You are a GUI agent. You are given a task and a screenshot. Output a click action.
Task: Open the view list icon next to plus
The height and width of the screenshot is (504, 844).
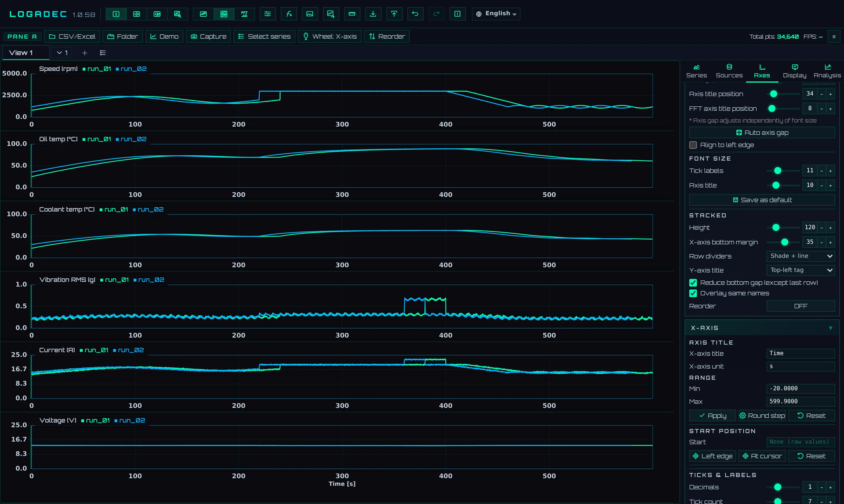coord(103,53)
